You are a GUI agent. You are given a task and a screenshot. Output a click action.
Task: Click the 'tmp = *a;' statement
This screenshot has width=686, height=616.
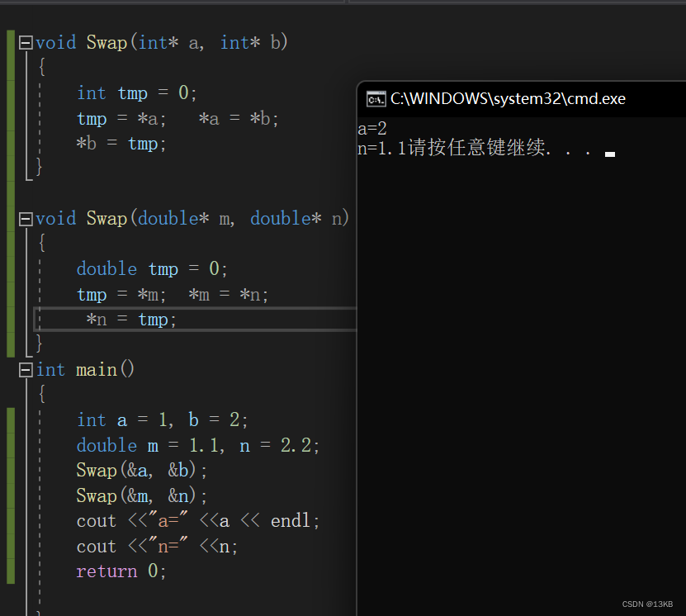[121, 119]
